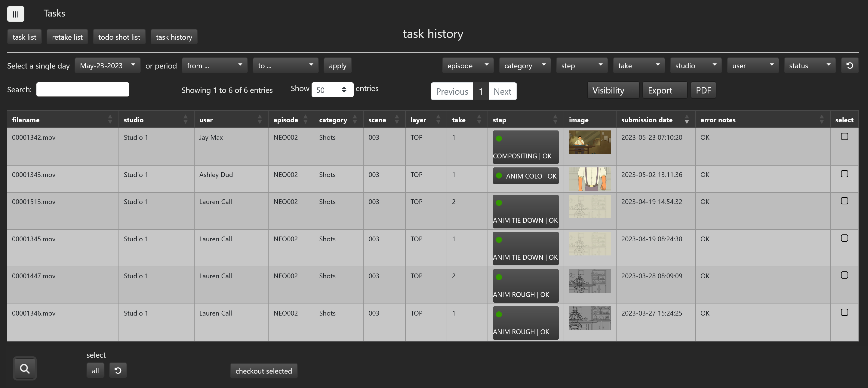Viewport: 868px width, 388px height.
Task: Click green status dot of COMPOSITING step
Action: click(499, 139)
